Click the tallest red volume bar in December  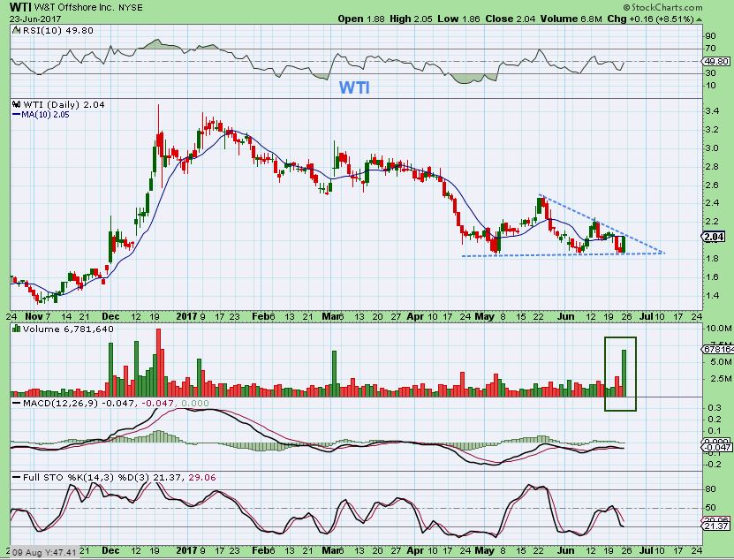(x=159, y=363)
